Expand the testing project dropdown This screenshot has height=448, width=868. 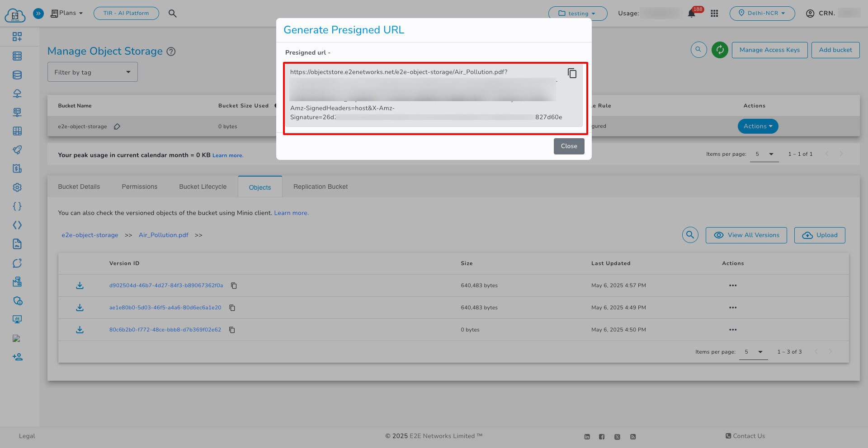tap(577, 14)
